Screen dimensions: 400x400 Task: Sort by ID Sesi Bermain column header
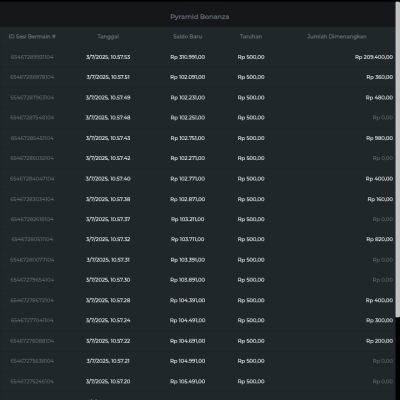tap(32, 36)
